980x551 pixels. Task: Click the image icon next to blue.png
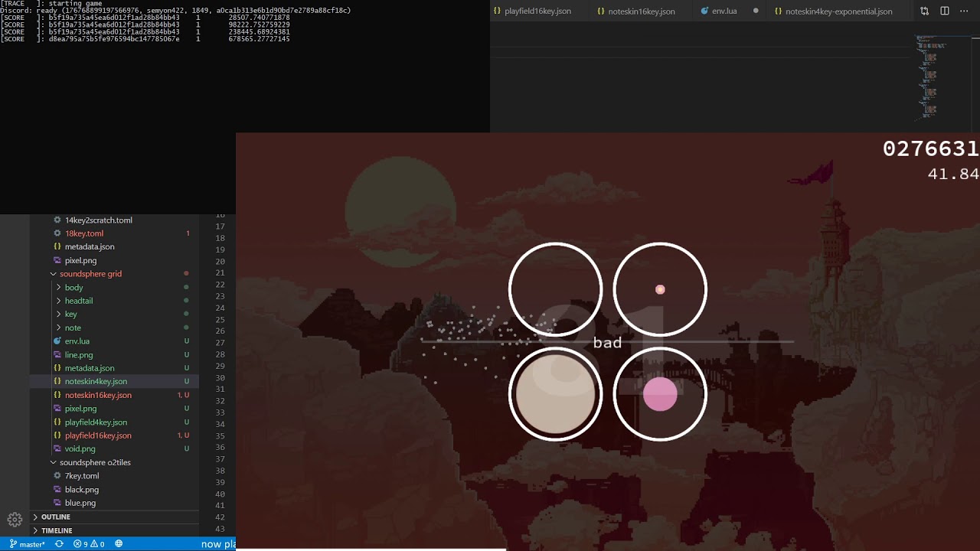57,504
